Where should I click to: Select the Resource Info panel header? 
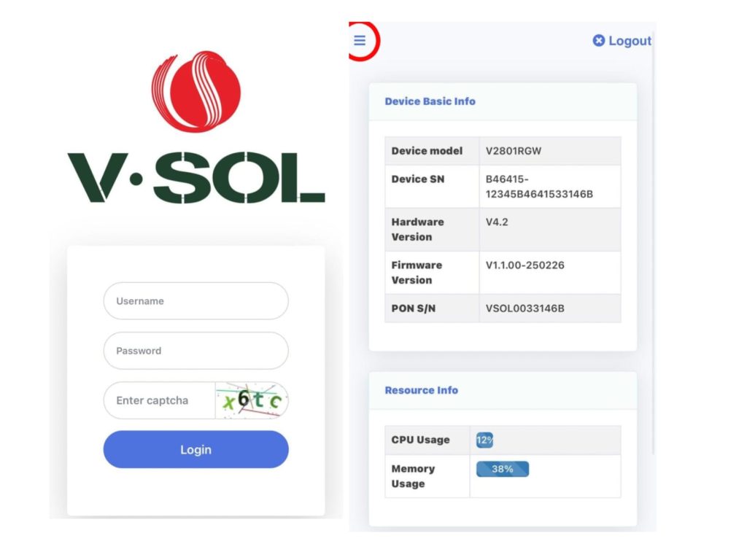click(x=421, y=390)
